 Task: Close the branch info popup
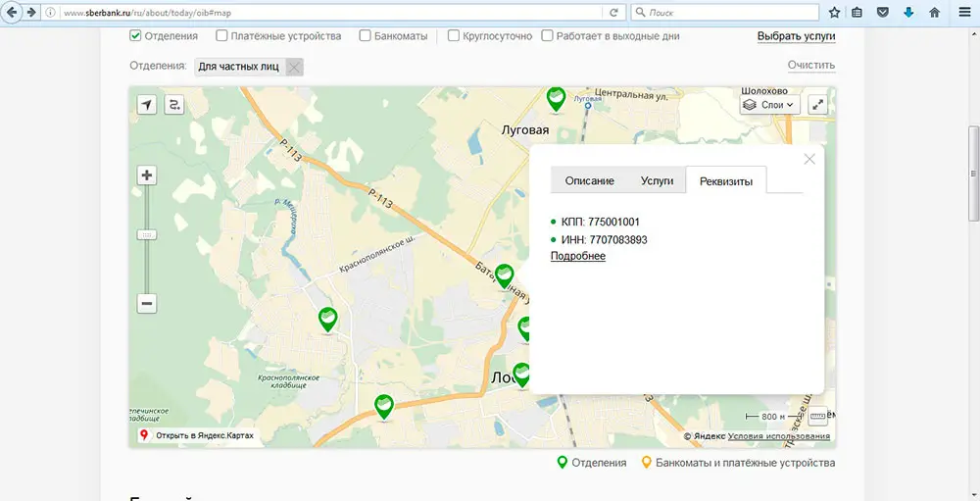coord(809,160)
